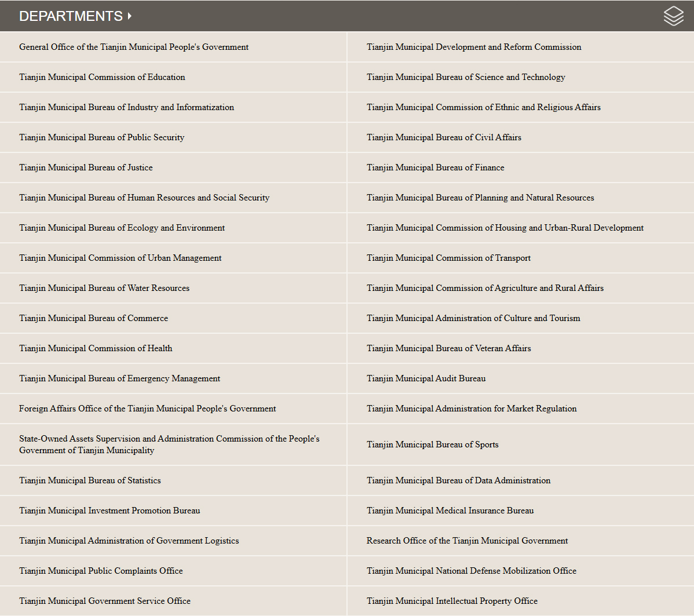Select Tianjin Municipal Commission of Transport

click(x=448, y=258)
